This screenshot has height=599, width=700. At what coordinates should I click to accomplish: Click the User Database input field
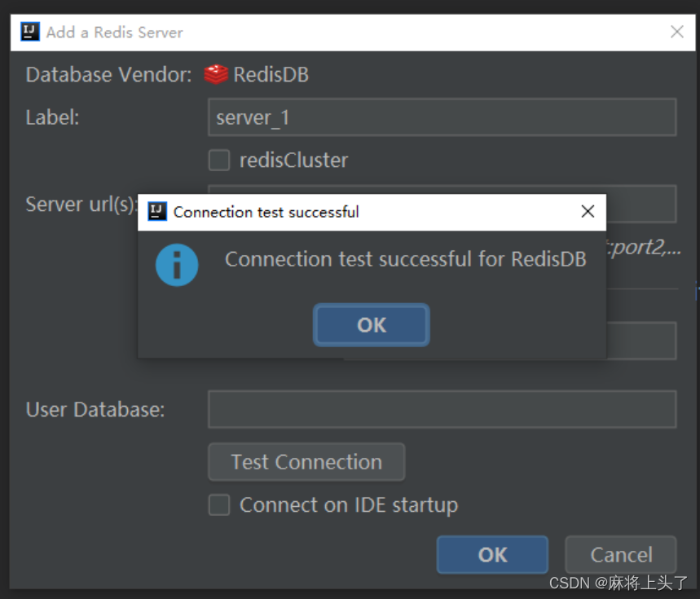click(x=442, y=409)
